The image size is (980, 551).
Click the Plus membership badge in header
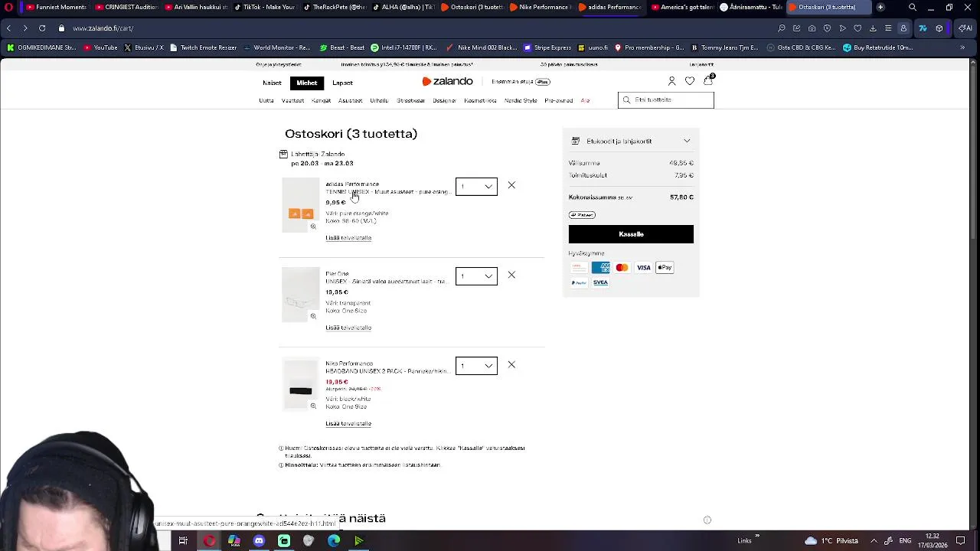click(543, 81)
